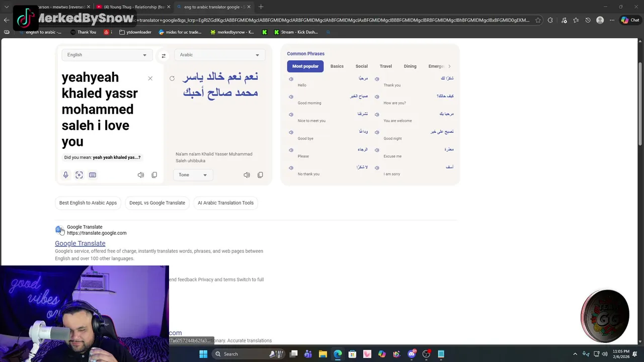Open the taskbar clock and date
Screen dimensions: 644x362
pos(621,354)
